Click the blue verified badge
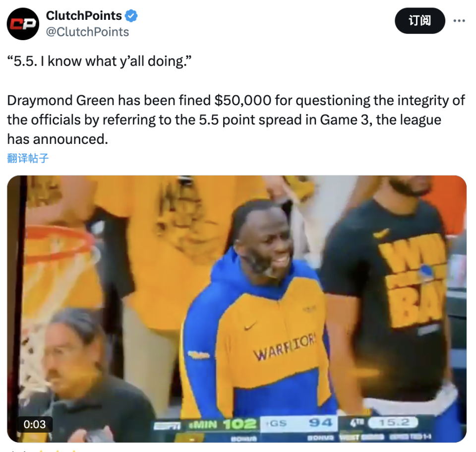Viewport: 476px width, 452px height. click(x=131, y=16)
